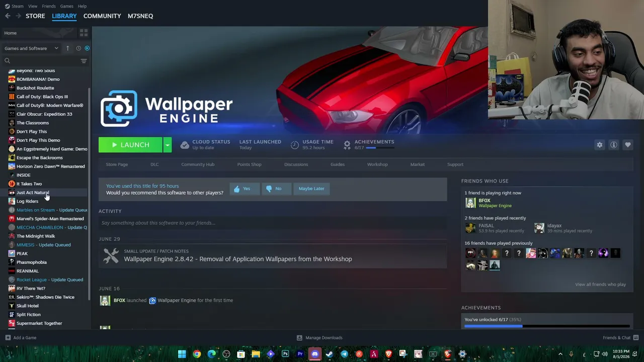644x362 pixels.
Task: Open the Launch options dropdown arrow
Action: (x=167, y=145)
